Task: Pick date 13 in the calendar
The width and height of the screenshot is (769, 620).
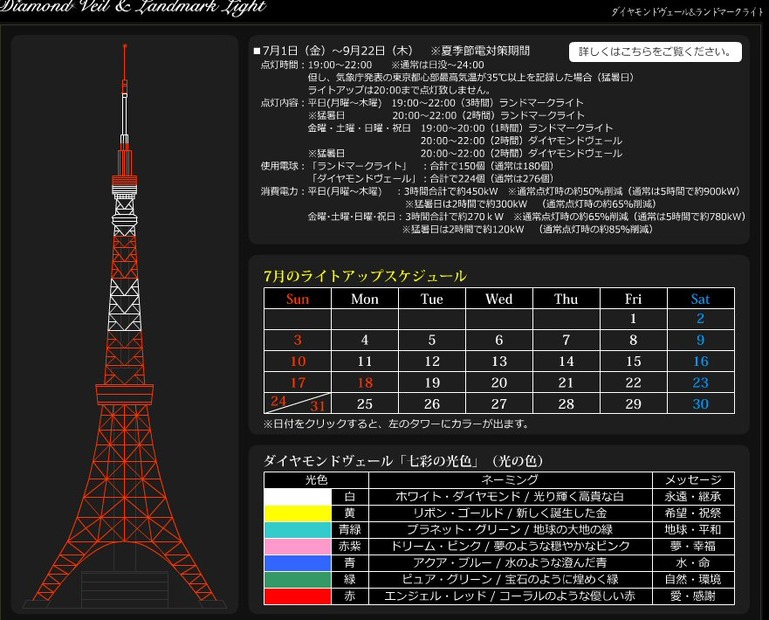Action: [x=499, y=362]
